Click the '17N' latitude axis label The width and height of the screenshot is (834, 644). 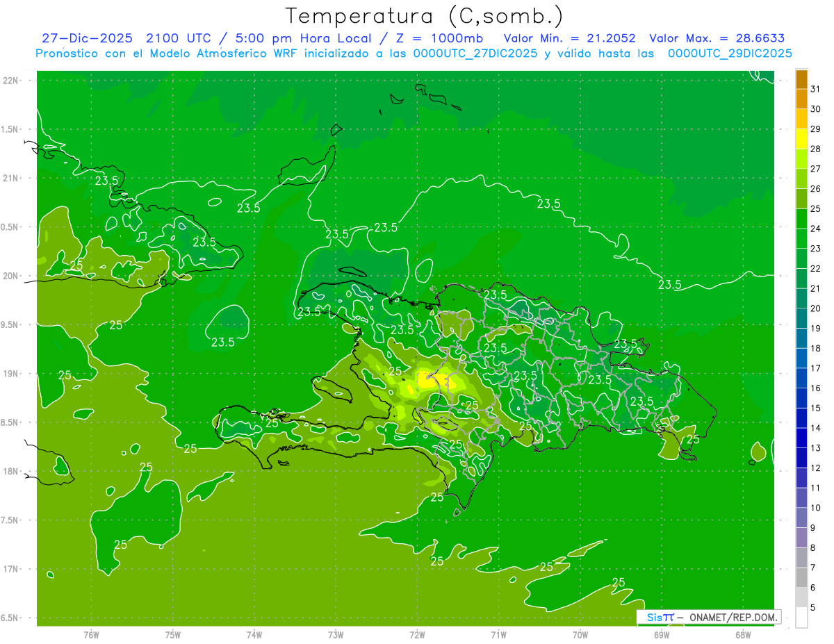pos(10,569)
